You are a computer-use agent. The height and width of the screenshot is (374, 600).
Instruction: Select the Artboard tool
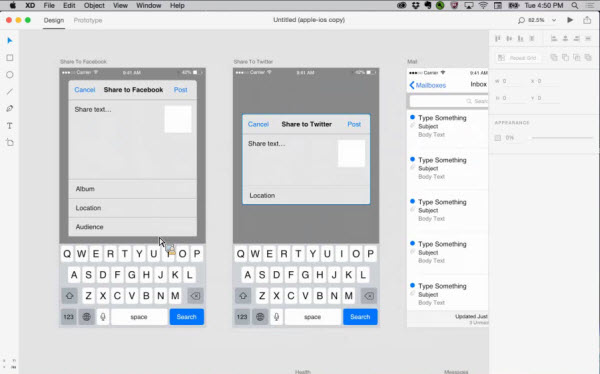(10, 143)
